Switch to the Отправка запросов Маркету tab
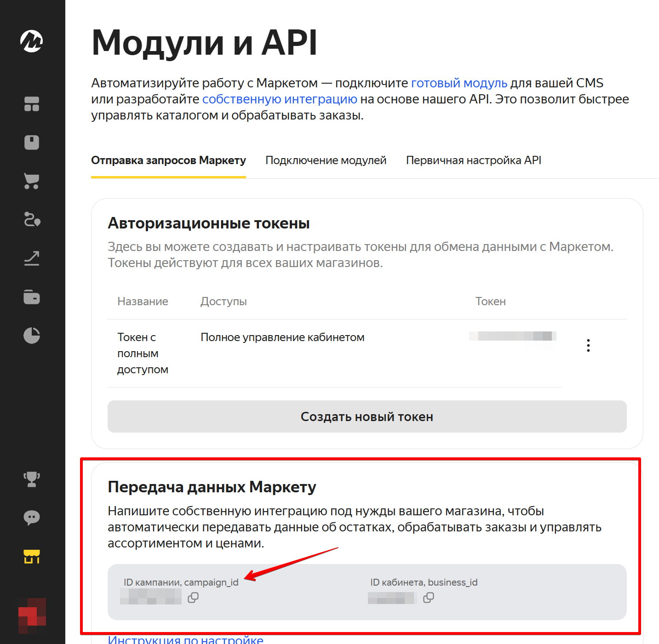The width and height of the screenshot is (659, 644). pos(168,160)
